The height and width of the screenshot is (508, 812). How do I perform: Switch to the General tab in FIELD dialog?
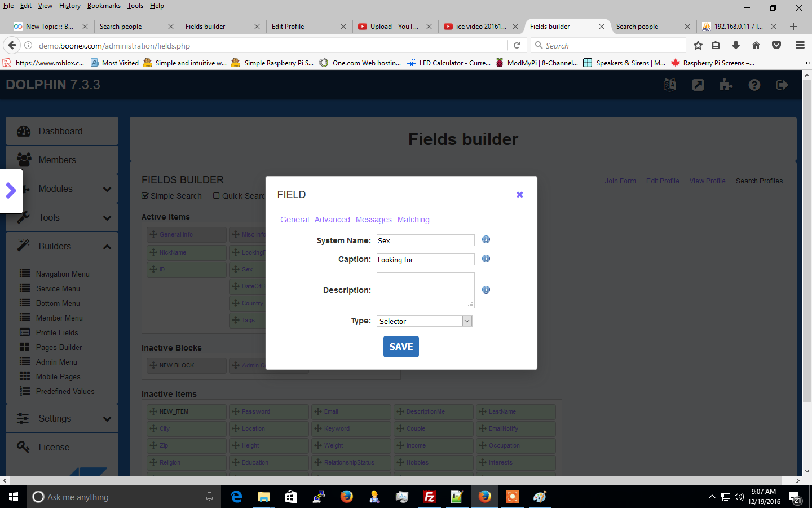[294, 220]
